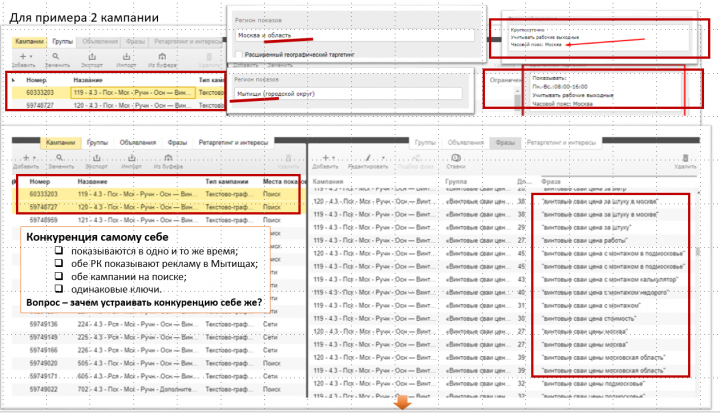Click the Редактировать pencil icon in the phrases panel

(368, 158)
